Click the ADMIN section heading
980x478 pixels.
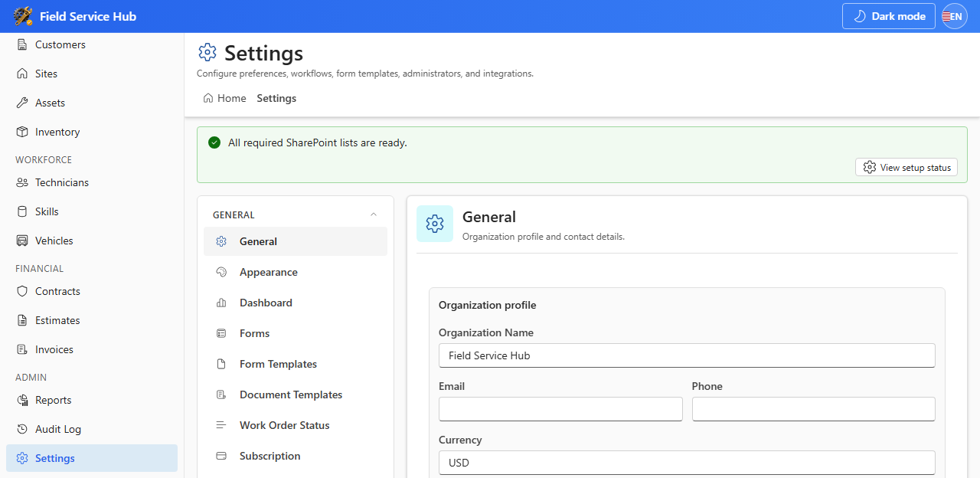(31, 378)
